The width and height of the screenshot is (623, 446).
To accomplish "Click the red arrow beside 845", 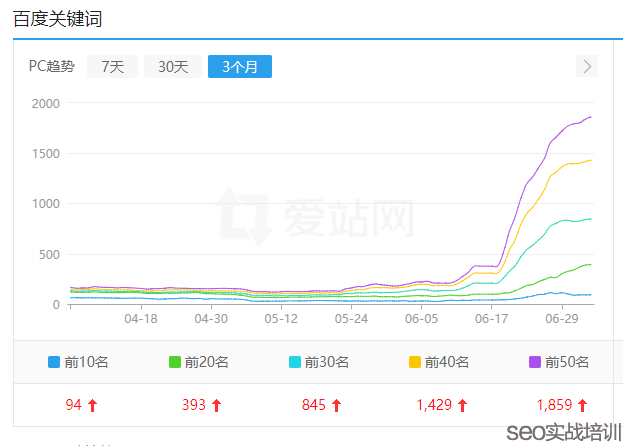I will click(337, 405).
